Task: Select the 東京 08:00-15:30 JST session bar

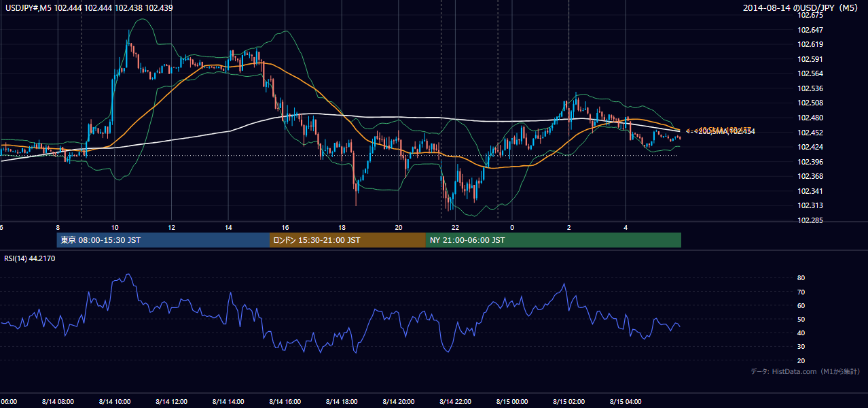Action: click(164, 240)
